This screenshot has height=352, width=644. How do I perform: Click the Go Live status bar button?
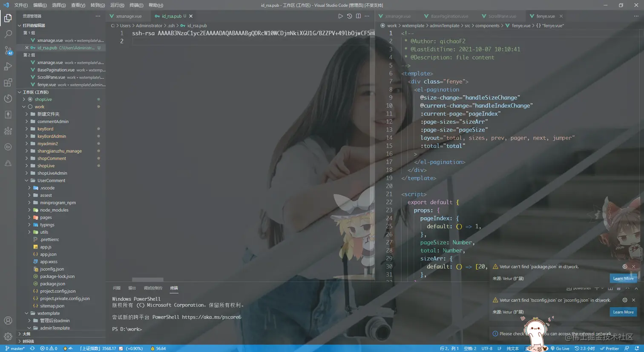click(560, 348)
